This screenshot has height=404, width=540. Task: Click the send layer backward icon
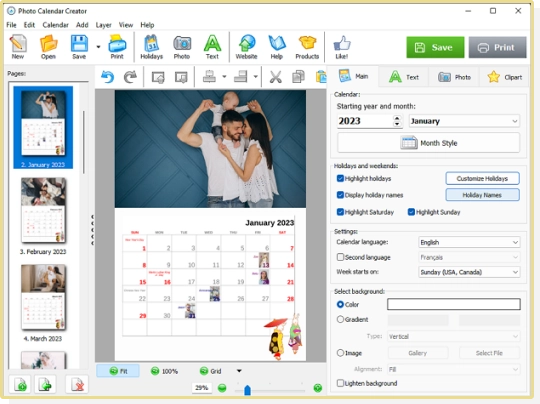click(x=240, y=76)
